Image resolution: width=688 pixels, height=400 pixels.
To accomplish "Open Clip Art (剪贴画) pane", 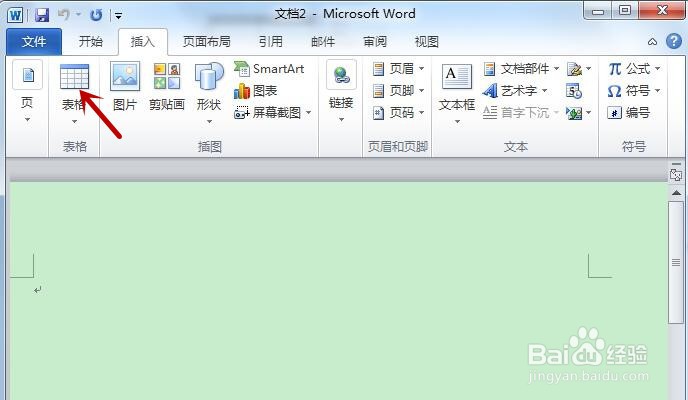I will pyautogui.click(x=167, y=86).
